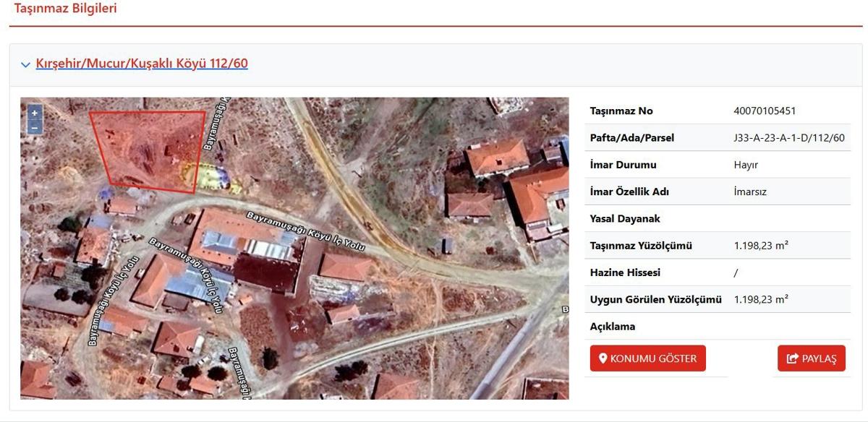This screenshot has height=422, width=868.
Task: Click the location pin icon in Konumu Göster
Action: pyautogui.click(x=603, y=358)
